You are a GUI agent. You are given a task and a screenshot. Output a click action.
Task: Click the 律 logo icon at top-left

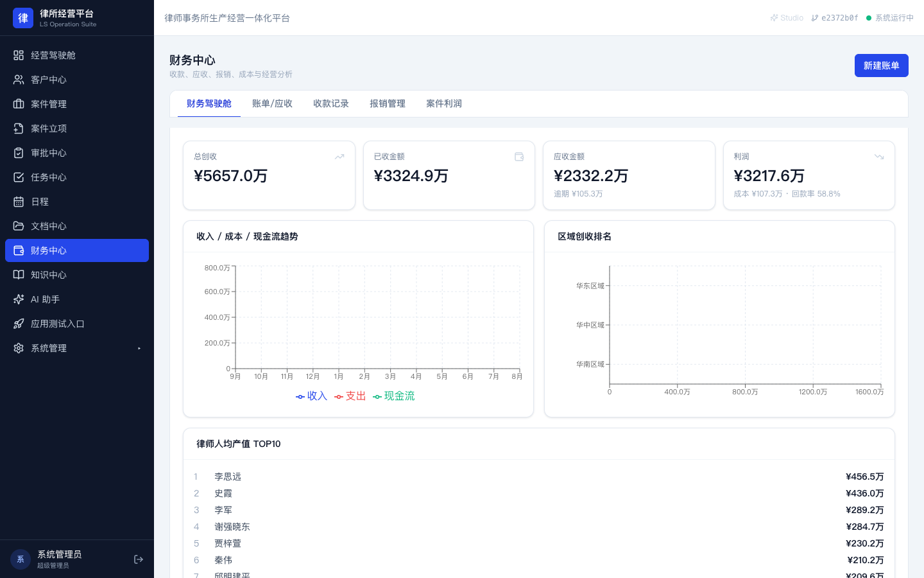[23, 18]
